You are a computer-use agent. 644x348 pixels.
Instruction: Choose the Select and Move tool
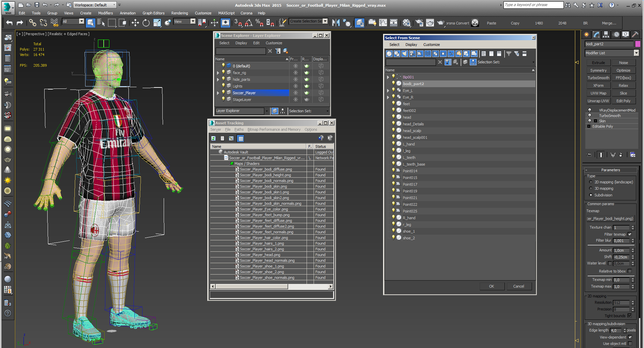coord(135,23)
